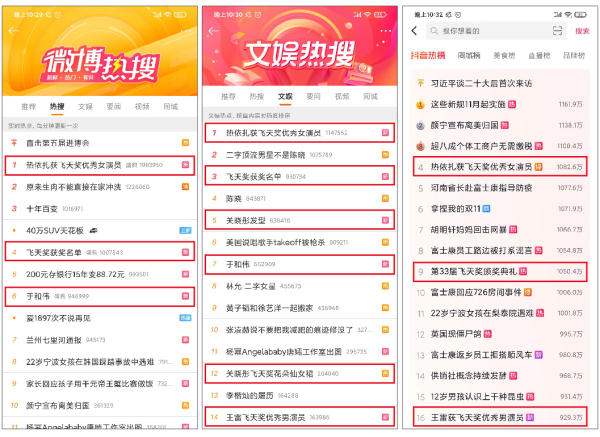Tap the back arrow on the 微博热搜 screen
The height and width of the screenshot is (437, 600).
13,31
